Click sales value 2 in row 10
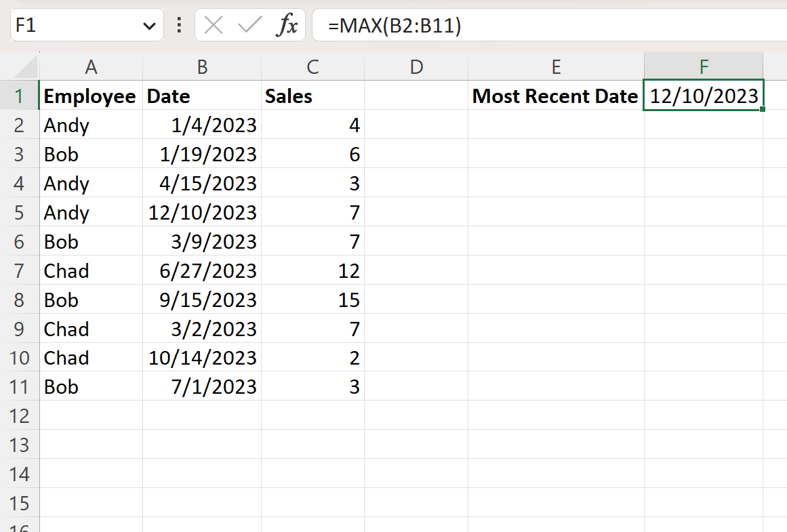Image resolution: width=787 pixels, height=532 pixels. pyautogui.click(x=312, y=357)
